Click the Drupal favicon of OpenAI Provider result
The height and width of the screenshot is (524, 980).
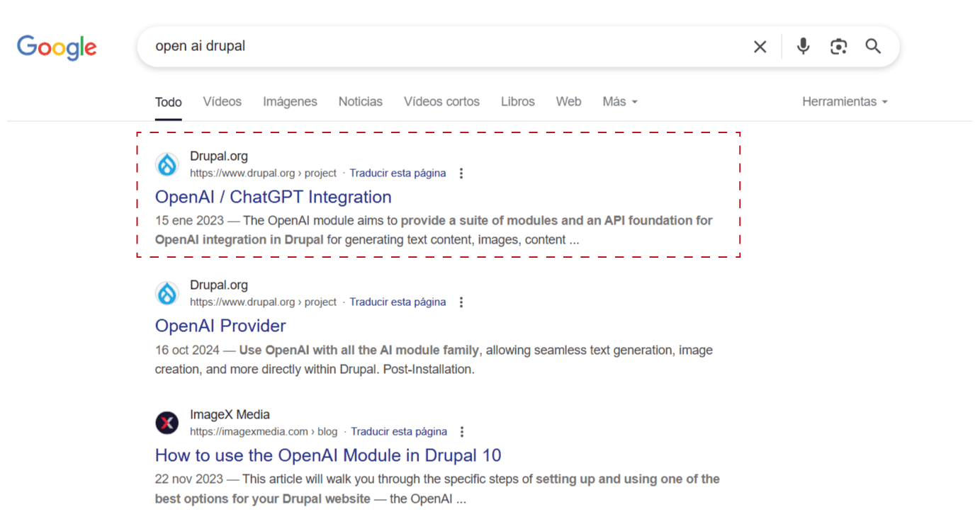point(167,293)
